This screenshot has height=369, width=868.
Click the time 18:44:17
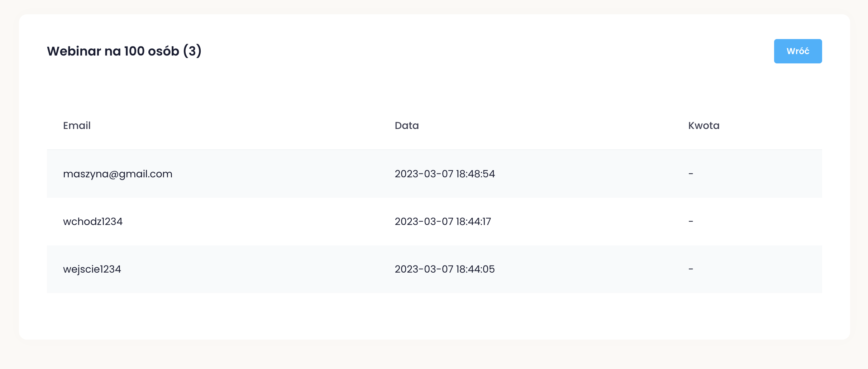(473, 222)
